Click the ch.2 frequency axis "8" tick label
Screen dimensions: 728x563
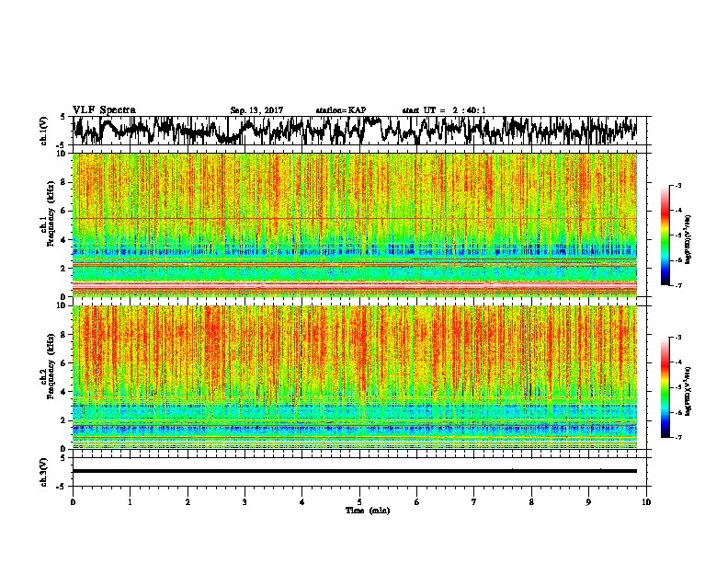click(64, 335)
